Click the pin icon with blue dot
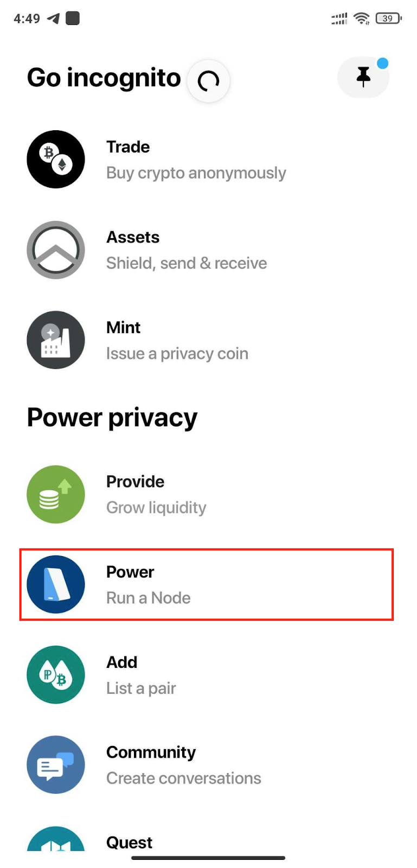 coord(363,78)
